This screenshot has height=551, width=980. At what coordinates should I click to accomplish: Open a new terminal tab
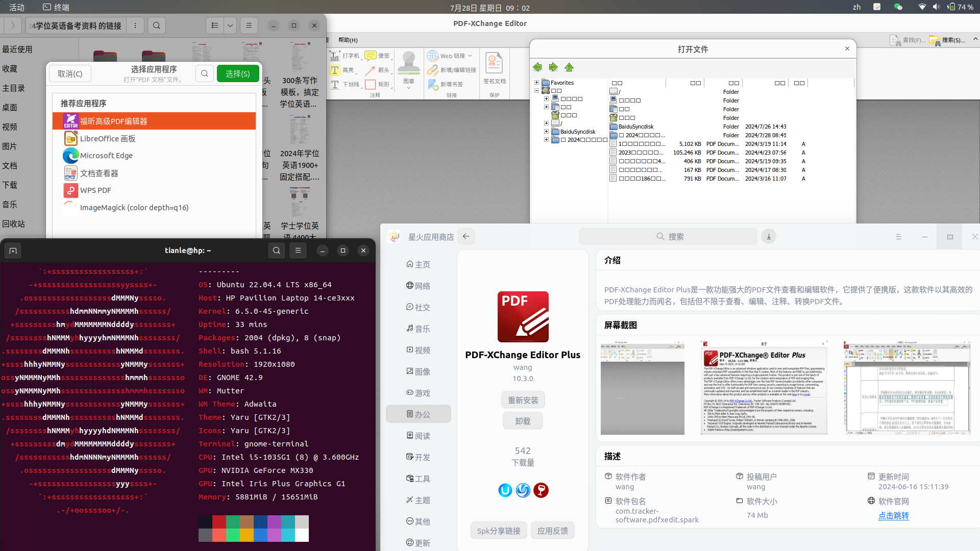(13, 251)
